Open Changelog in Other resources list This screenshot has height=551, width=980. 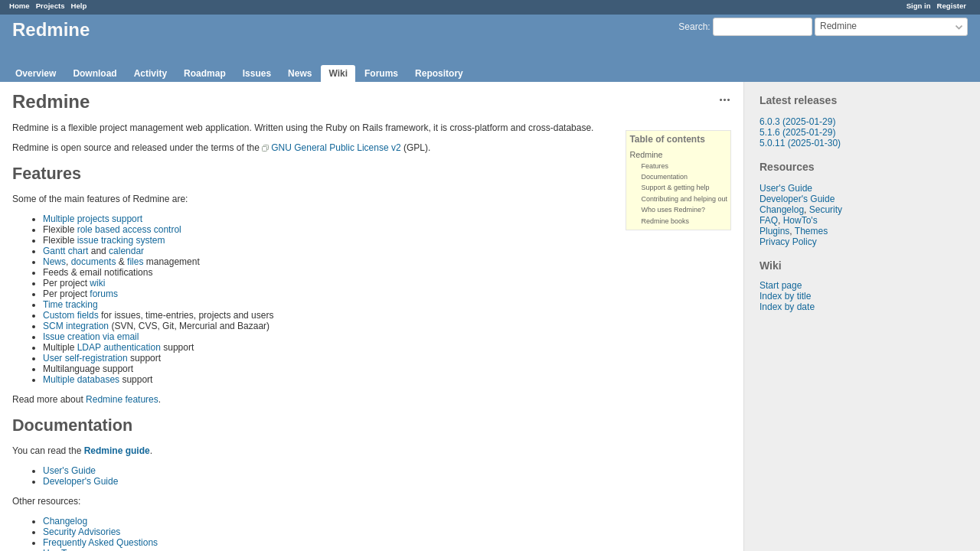pos(65,521)
